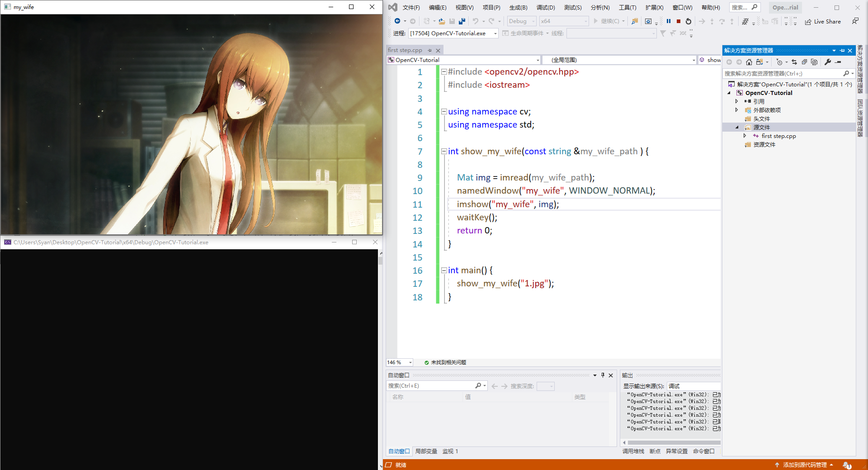868x470 pixels.
Task: Restart the debug session icon
Action: 689,21
